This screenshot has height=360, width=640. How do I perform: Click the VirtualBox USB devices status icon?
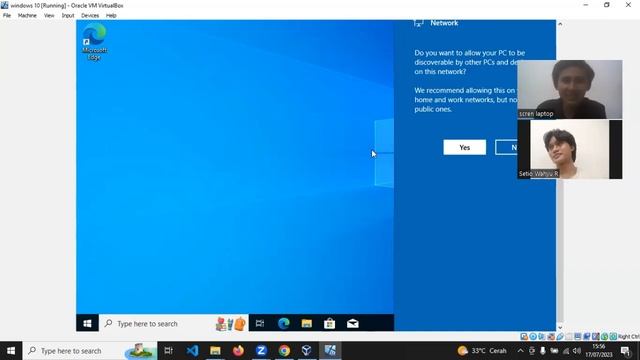pos(560,336)
